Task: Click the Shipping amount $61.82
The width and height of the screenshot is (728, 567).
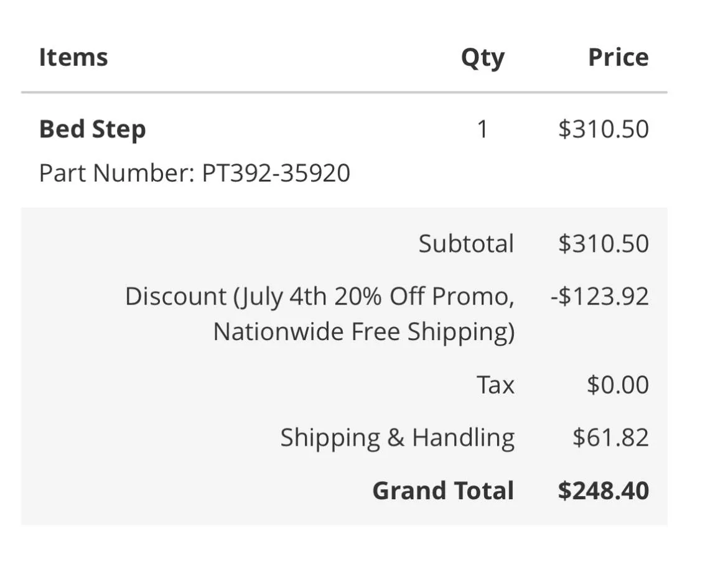Action: [x=610, y=438]
